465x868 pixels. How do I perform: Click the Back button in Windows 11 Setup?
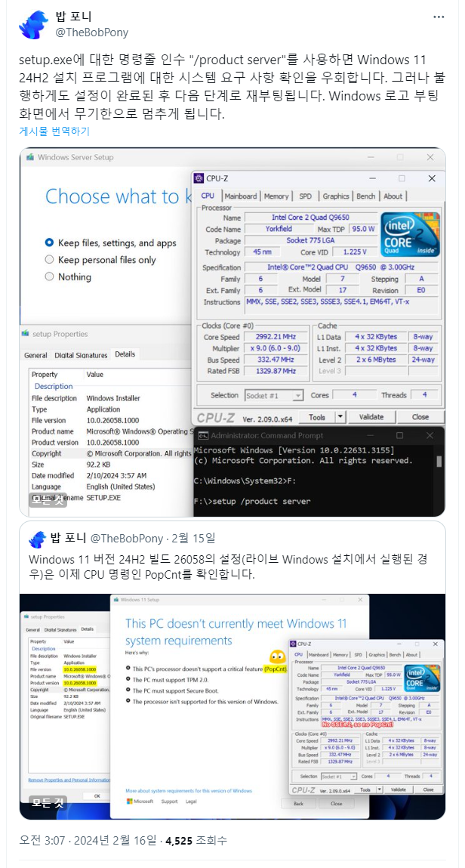(298, 803)
